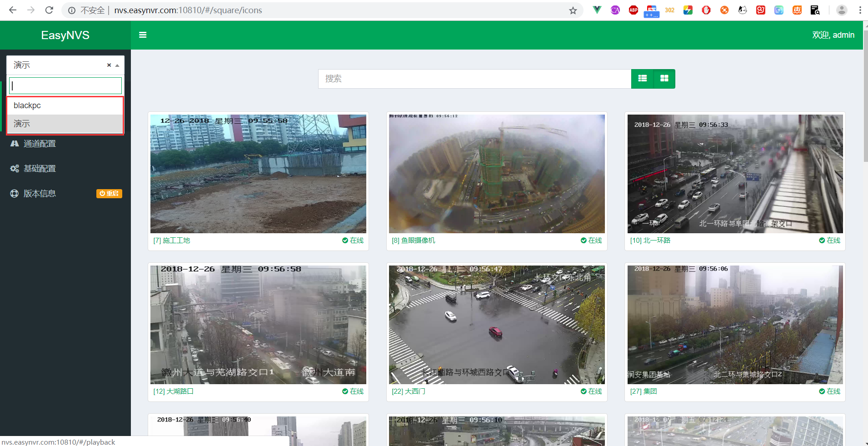Click the [10] 北一环路 label link
Screen dimensions: 868x446
click(x=650, y=241)
